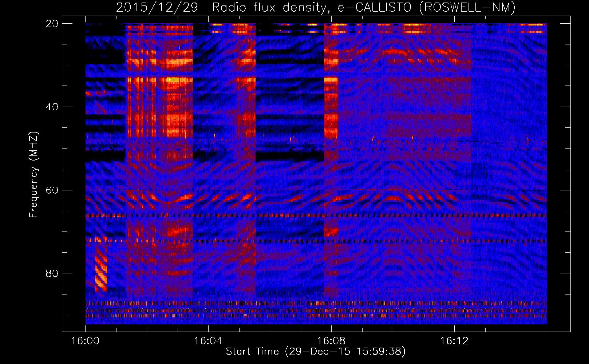Click the 40 MHz frequency tick label
Screen dimensions: 589x364
coord(52,107)
